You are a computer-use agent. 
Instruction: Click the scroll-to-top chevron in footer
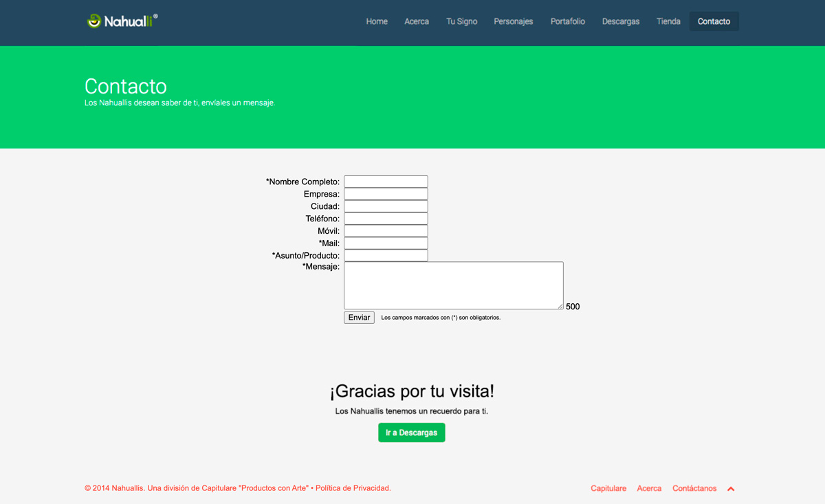pos(731,489)
